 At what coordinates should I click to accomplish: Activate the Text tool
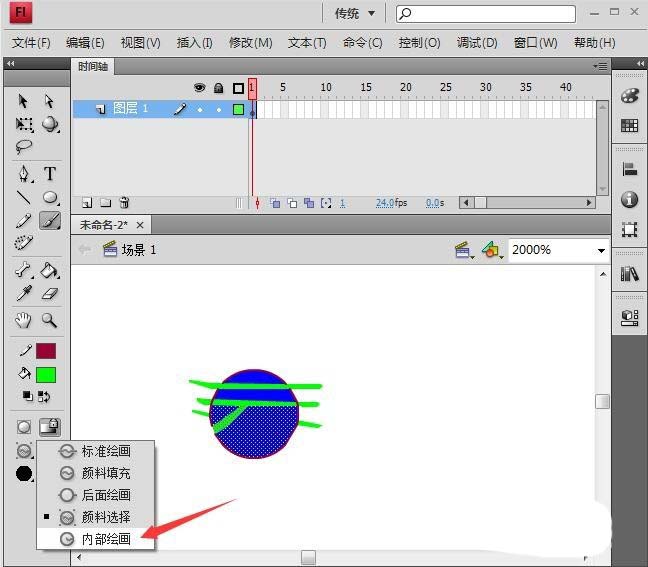pyautogui.click(x=50, y=174)
